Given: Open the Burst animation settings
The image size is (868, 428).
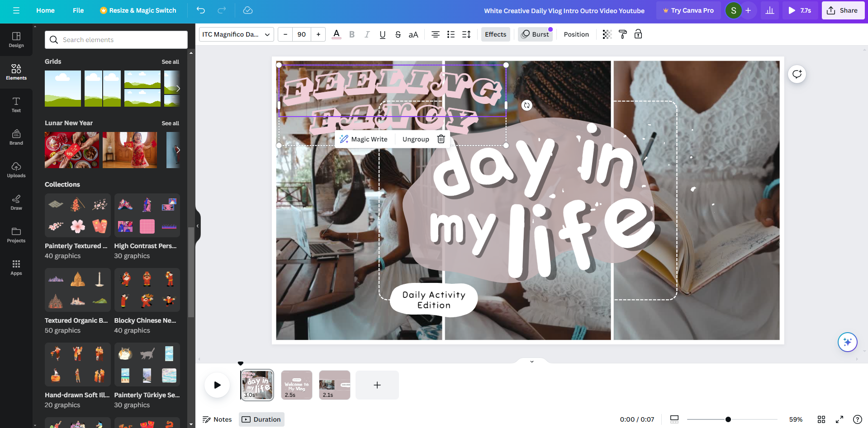Looking at the screenshot, I should click(x=536, y=34).
